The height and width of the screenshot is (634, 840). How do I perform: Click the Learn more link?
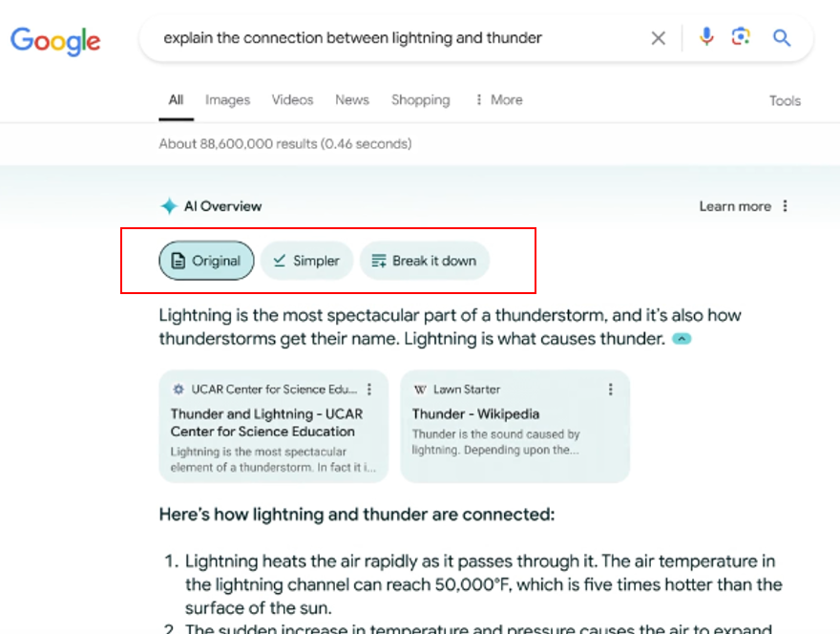[734, 206]
